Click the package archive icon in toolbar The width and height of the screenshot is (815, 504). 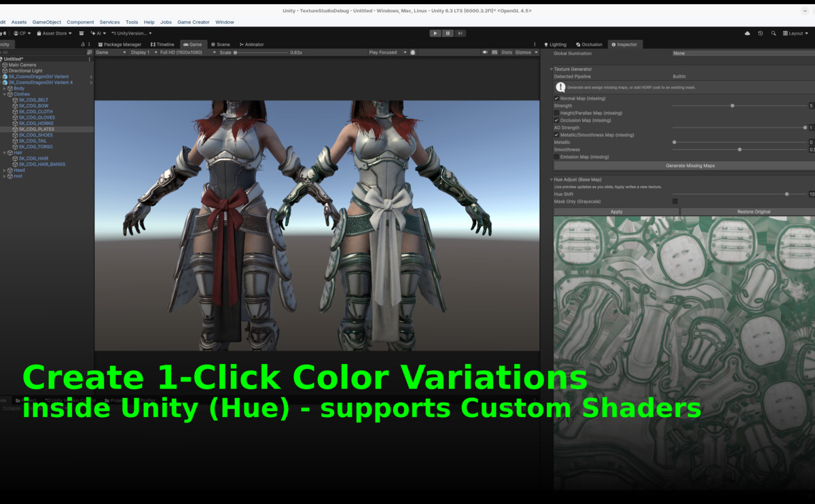click(x=81, y=33)
